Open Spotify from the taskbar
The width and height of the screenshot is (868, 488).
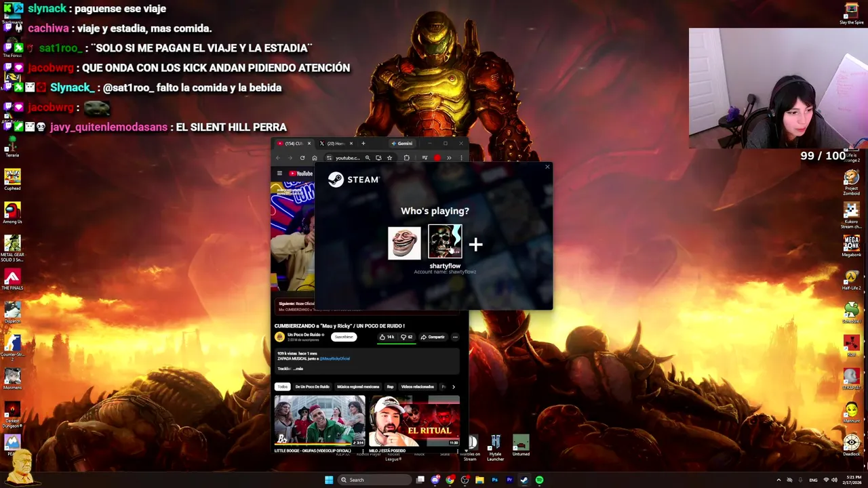click(539, 480)
